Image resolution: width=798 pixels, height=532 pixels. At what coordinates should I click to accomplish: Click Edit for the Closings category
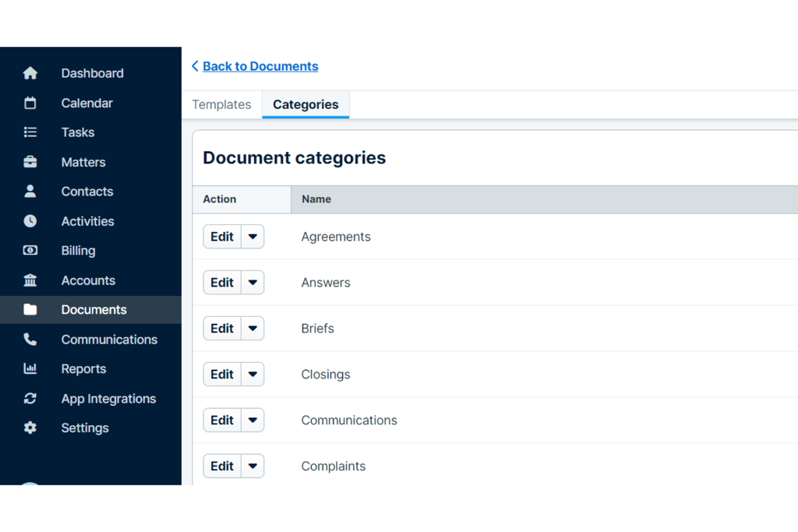tap(222, 375)
